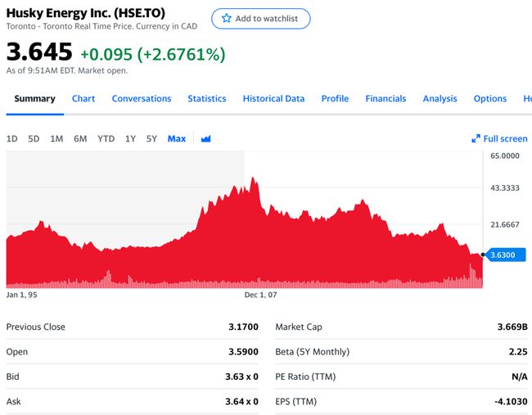Click the star icon in the Add to watchlist button
532x415 pixels.
(x=226, y=18)
